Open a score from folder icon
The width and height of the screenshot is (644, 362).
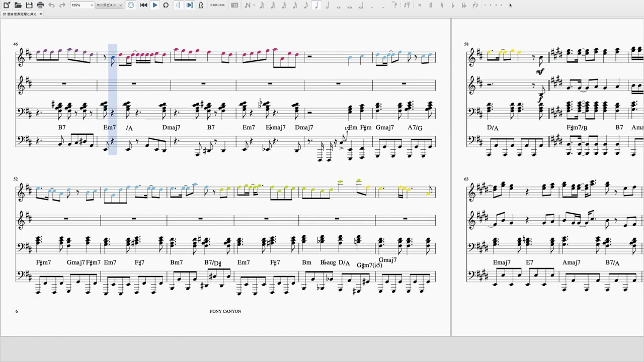click(18, 5)
